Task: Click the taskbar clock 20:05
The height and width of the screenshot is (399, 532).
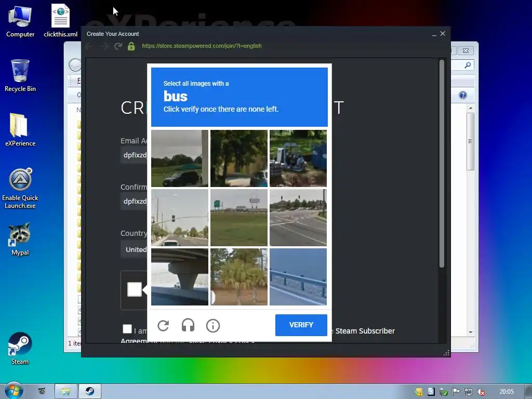Action: click(x=506, y=392)
